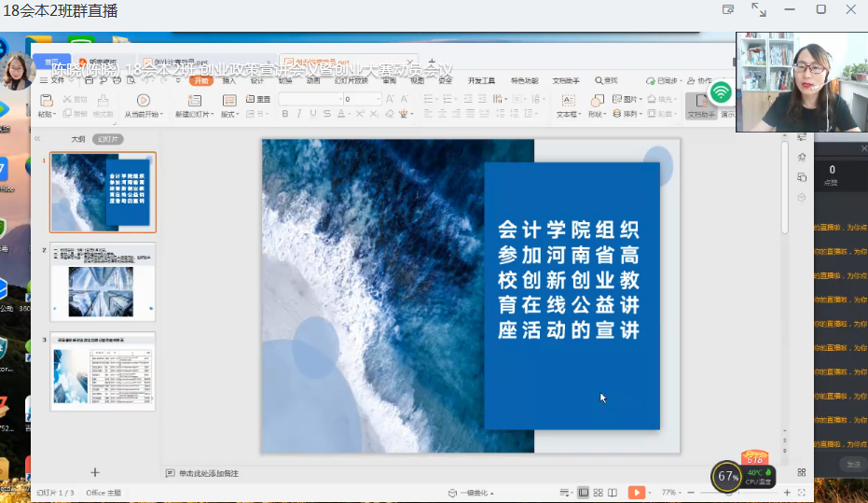Open the 设计 ribbon tab

[256, 80]
